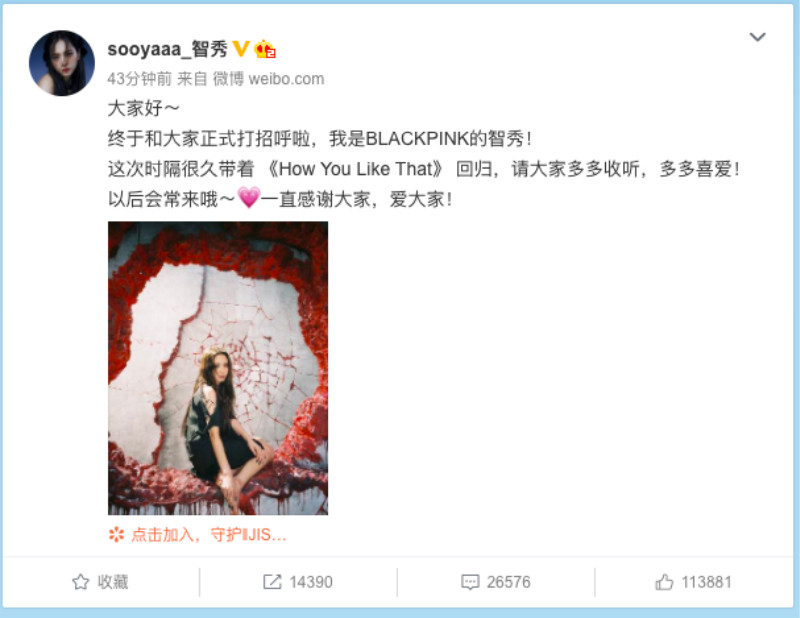Open reposts via the 14390 count

(311, 582)
